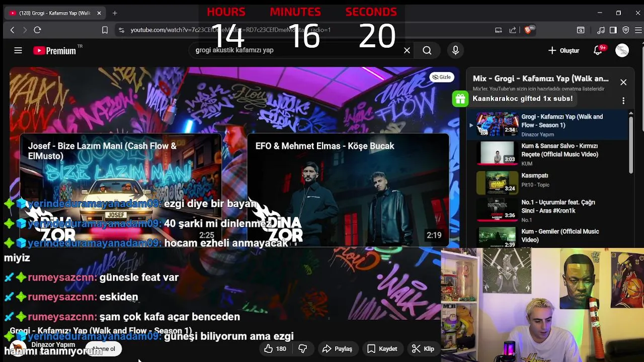Open the Brave Shields lion icon
The image size is (644, 362).
click(528, 30)
